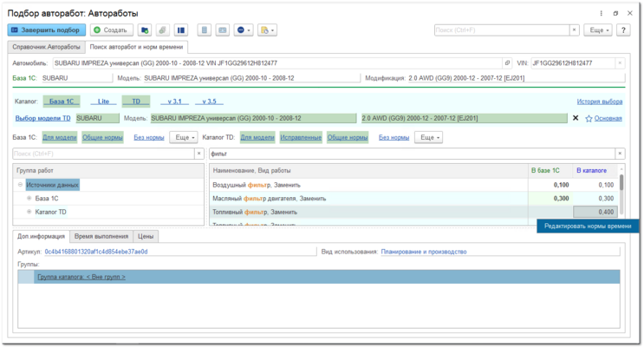The height and width of the screenshot is (348, 644).
Task: Clear the top search field
Action: [574, 30]
